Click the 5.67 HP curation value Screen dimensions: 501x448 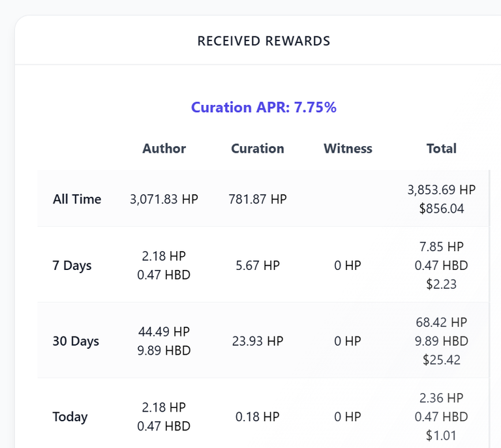pos(258,266)
